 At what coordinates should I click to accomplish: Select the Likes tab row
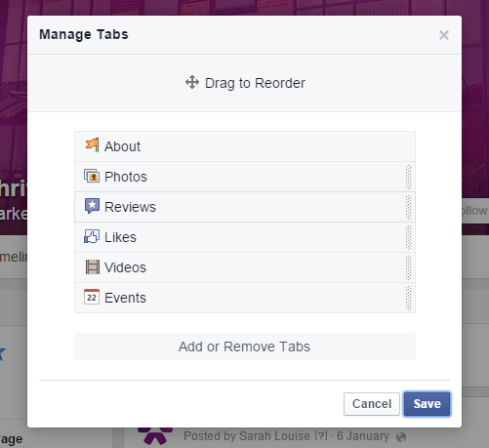point(245,237)
